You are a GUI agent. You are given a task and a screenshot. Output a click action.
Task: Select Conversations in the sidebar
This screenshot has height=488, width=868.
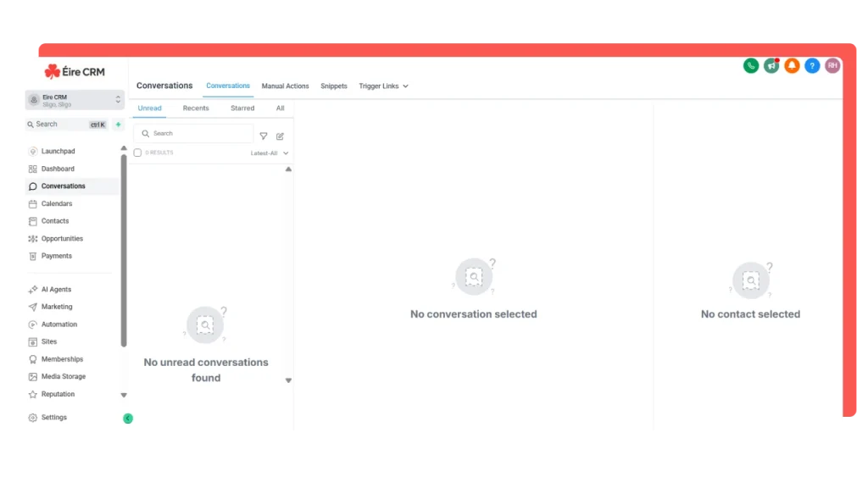[x=72, y=186]
